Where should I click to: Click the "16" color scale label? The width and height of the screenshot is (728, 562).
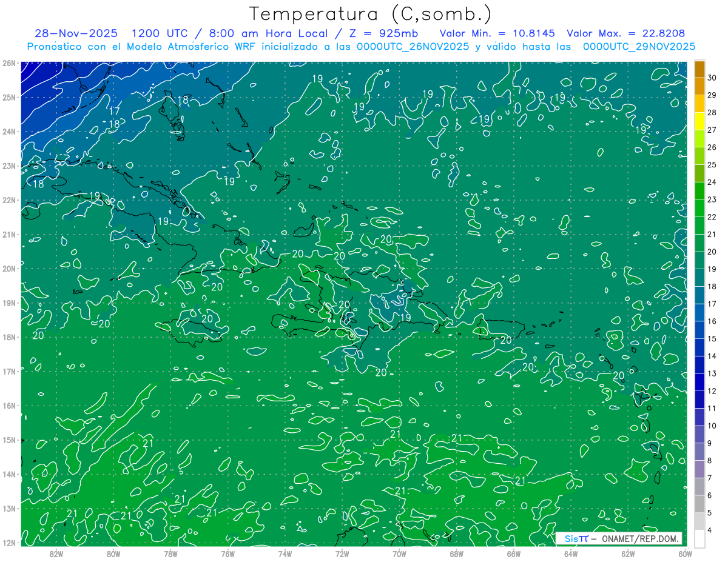[712, 321]
